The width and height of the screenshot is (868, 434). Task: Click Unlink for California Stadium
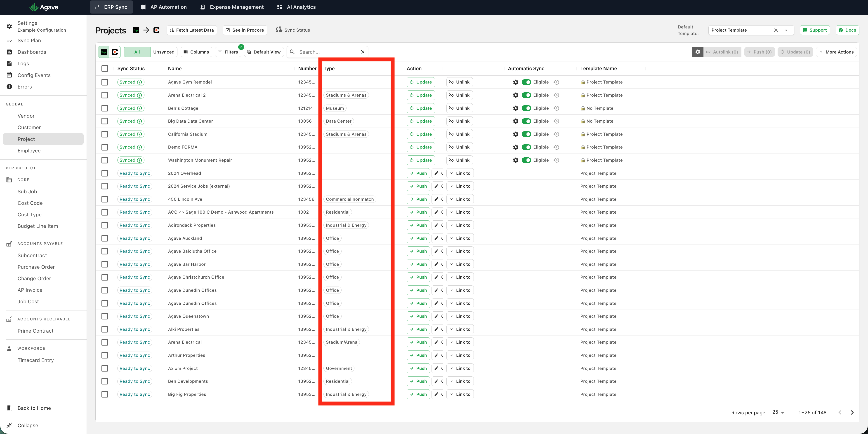[460, 134]
